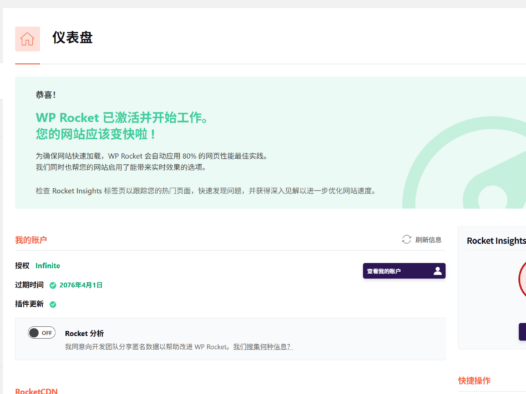The image size is (526, 394).
Task: Select the Infinite license text
Action: pos(48,266)
